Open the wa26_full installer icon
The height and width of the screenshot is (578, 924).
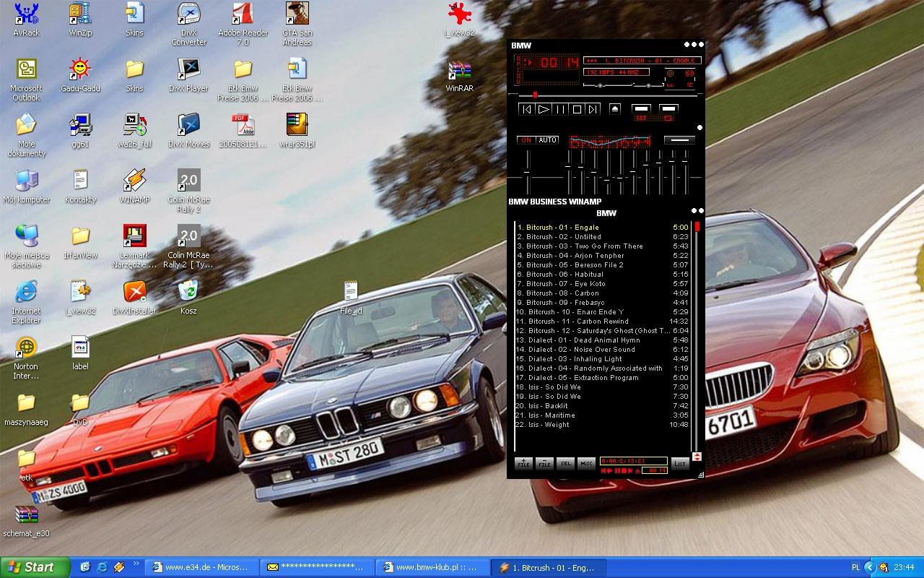coord(134,131)
